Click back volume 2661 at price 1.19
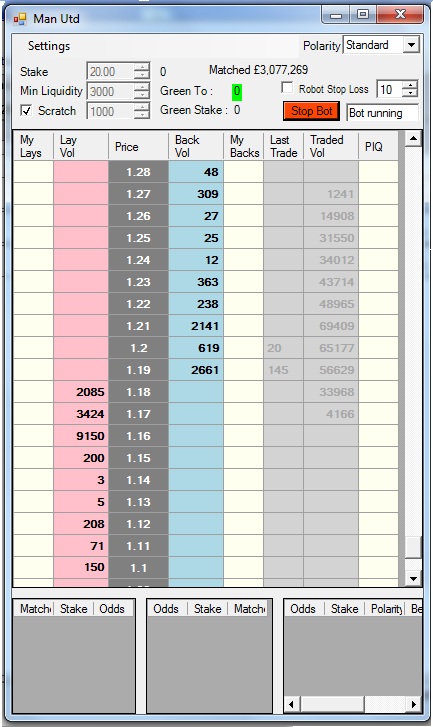Viewport: 433px width, 727px height. 196,370
